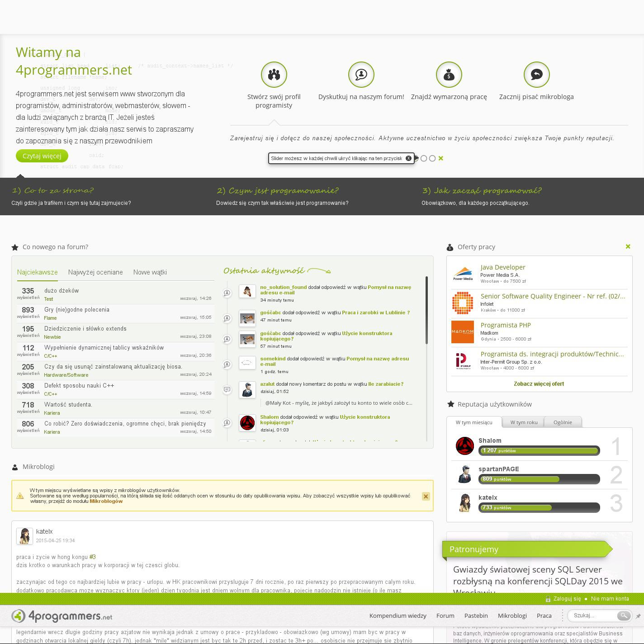
Task: Open Mikroblogi in the bottom menu
Action: 512,616
